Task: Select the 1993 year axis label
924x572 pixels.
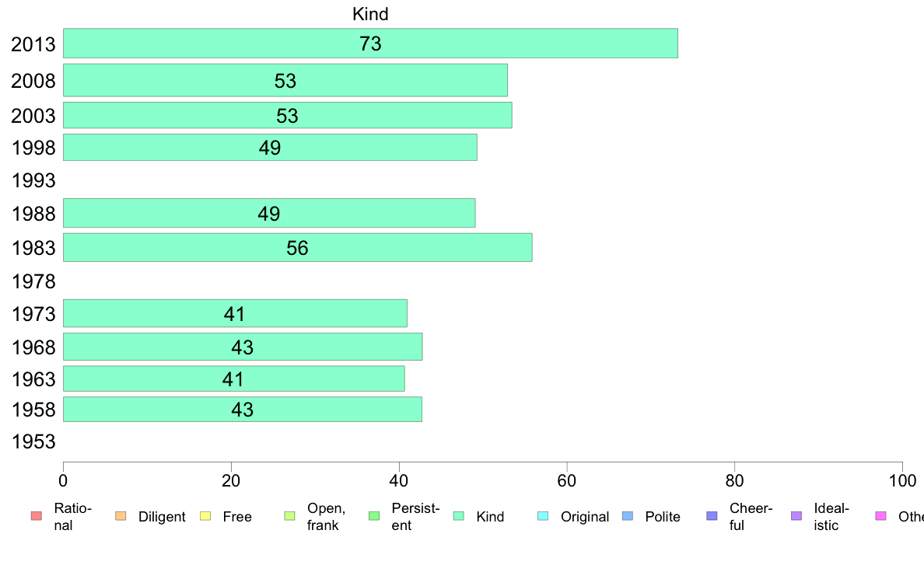Action: [x=33, y=180]
